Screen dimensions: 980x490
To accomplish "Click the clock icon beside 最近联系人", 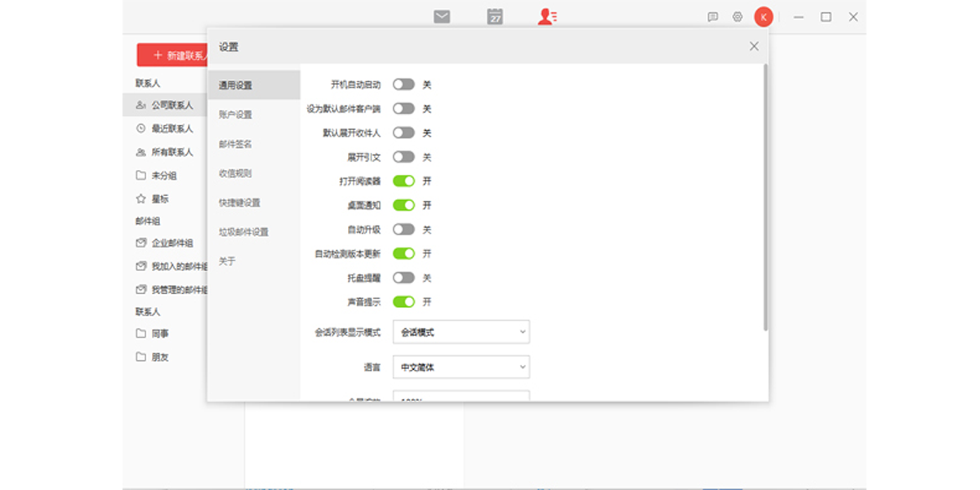I will [x=140, y=128].
